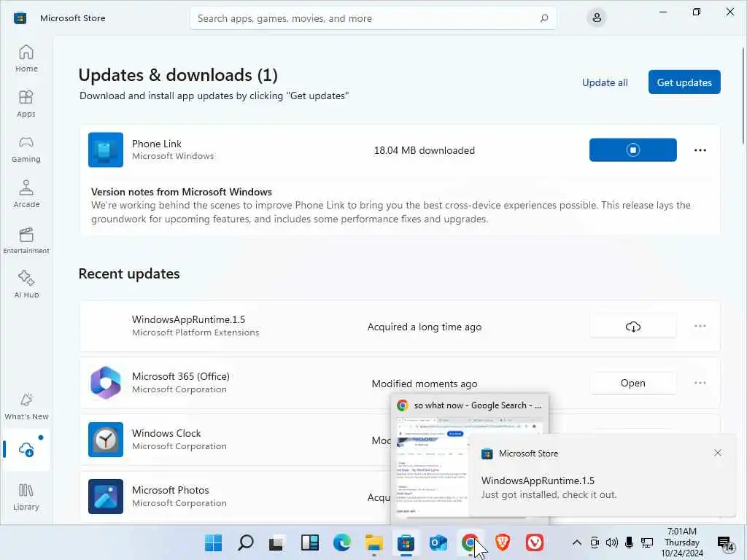Click the Microsoft 365 (Office) app icon
Screen dimensions: 747x560
(106, 382)
